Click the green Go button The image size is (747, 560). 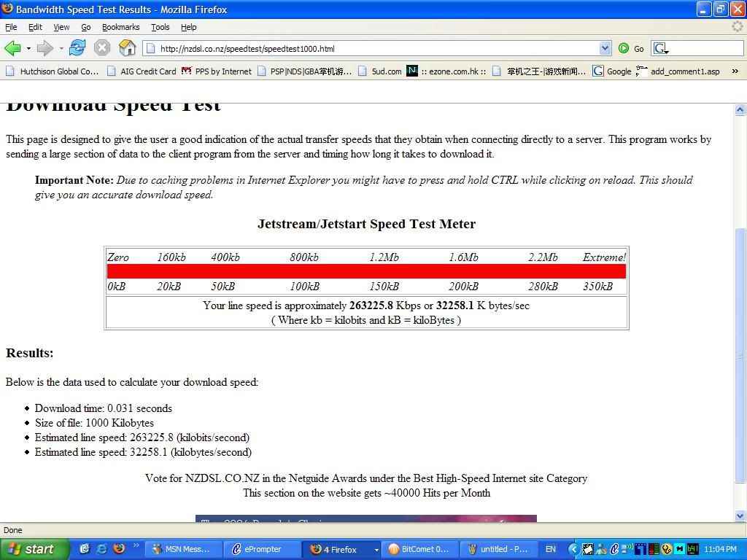pos(631,48)
